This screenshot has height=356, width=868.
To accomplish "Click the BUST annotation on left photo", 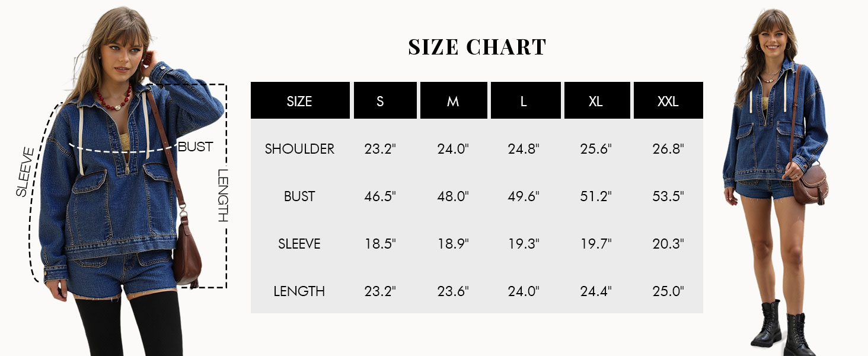I will pos(195,147).
